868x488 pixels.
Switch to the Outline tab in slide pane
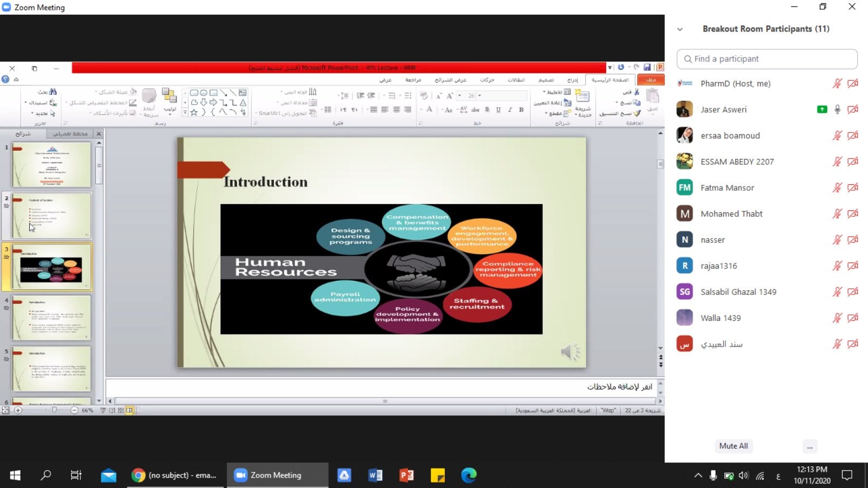point(70,133)
